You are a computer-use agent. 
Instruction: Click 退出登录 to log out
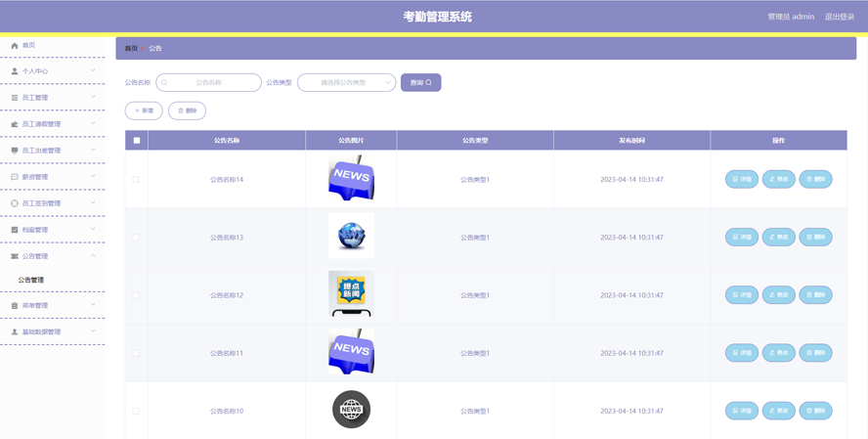pyautogui.click(x=839, y=17)
